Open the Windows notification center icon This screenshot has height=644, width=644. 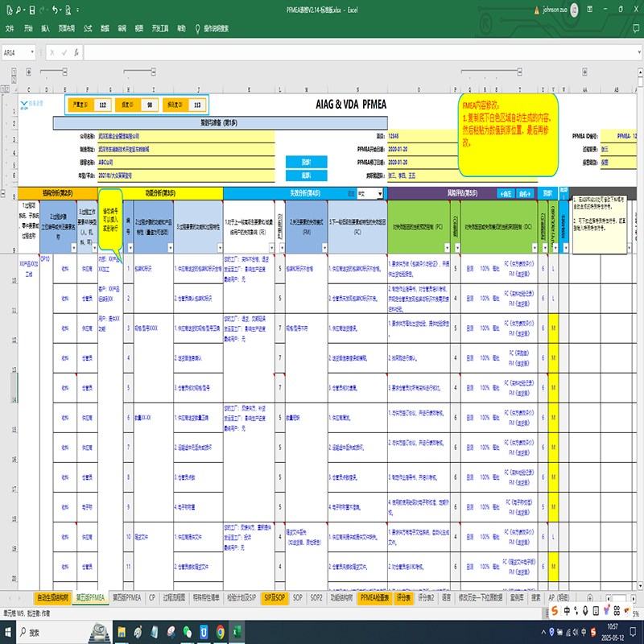(x=634, y=633)
